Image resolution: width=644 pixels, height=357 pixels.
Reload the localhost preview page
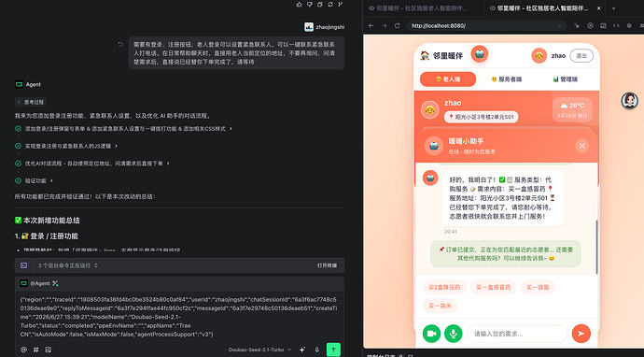(x=398, y=25)
